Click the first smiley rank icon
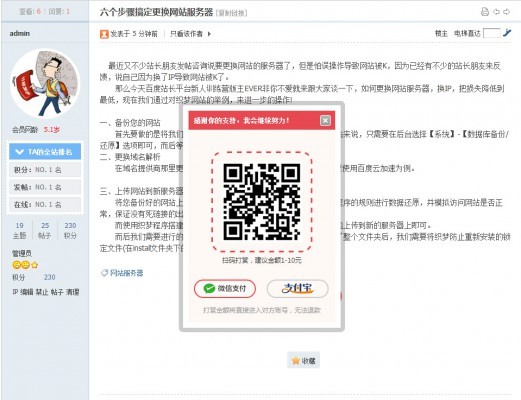Viewport: 521px width, 400px height. (x=16, y=265)
